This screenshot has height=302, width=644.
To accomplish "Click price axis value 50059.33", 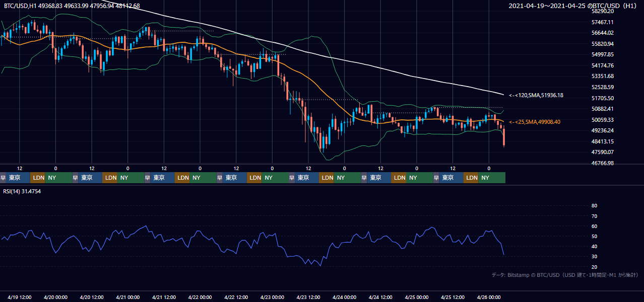I will point(602,120).
